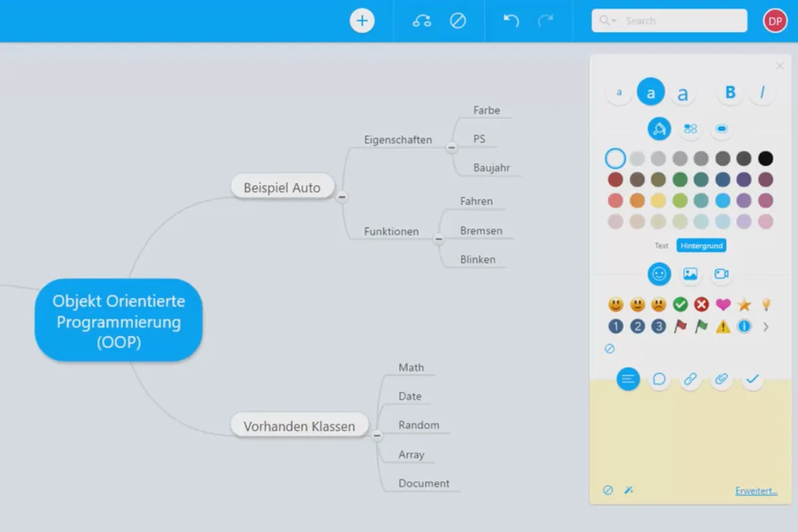
Task: Select the Baujahr subtopic
Action: point(491,168)
